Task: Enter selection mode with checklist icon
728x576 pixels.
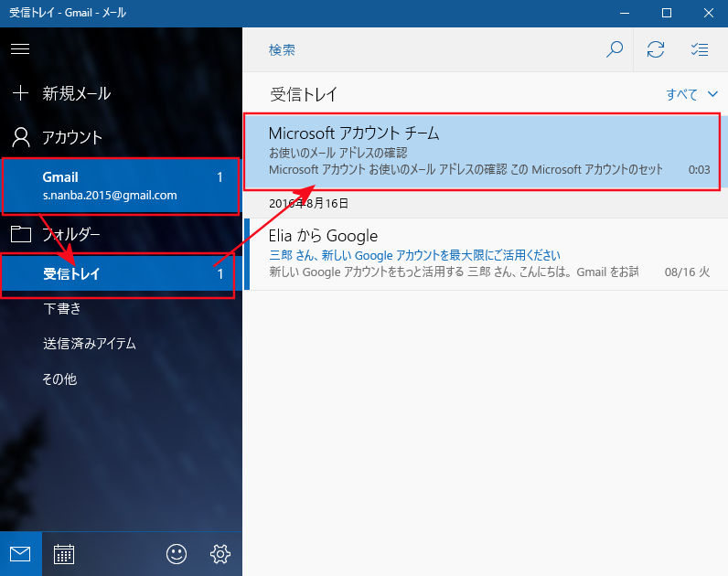Action: coord(700,49)
